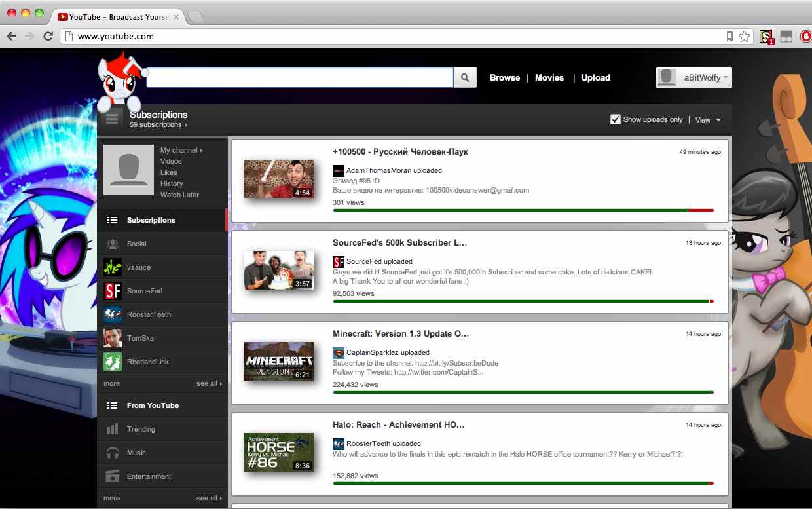This screenshot has width=812, height=509.
Task: Click the browser back arrow
Action: 11,37
